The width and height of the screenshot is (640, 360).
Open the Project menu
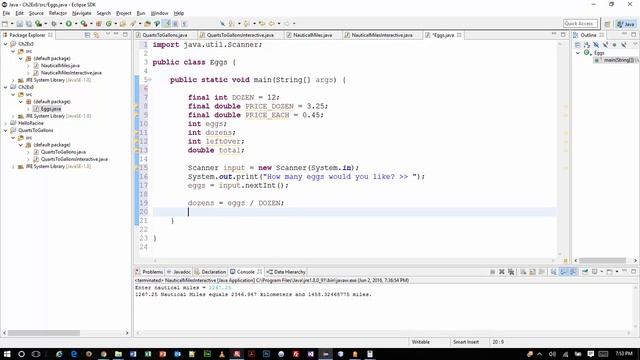124,13
